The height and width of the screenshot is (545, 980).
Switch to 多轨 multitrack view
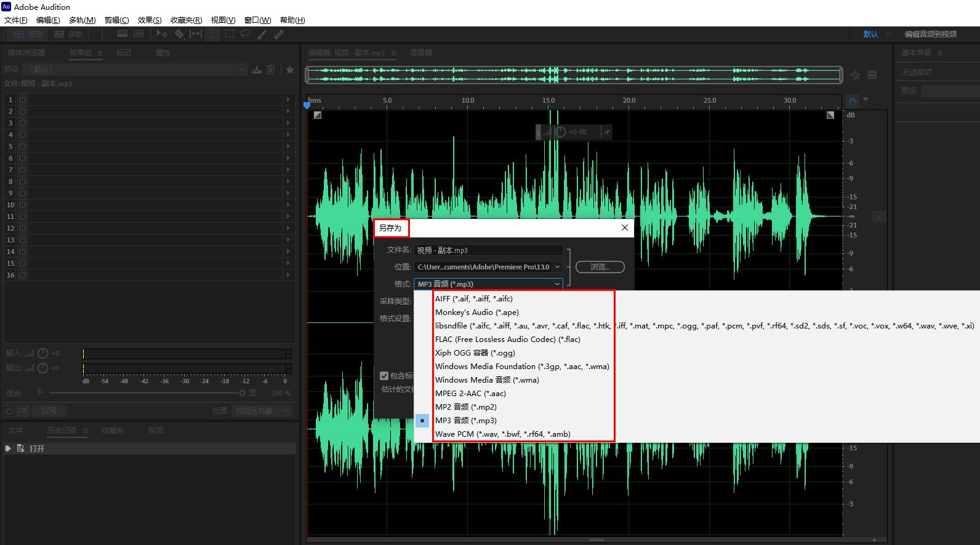68,34
